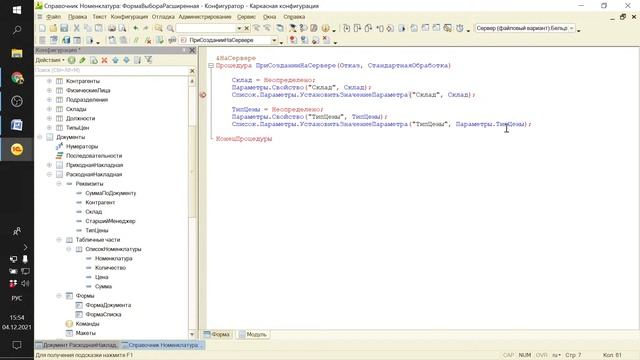Click the Print icon in toolbar
Image resolution: width=640 pixels, height=360 pixels.
click(111, 28)
